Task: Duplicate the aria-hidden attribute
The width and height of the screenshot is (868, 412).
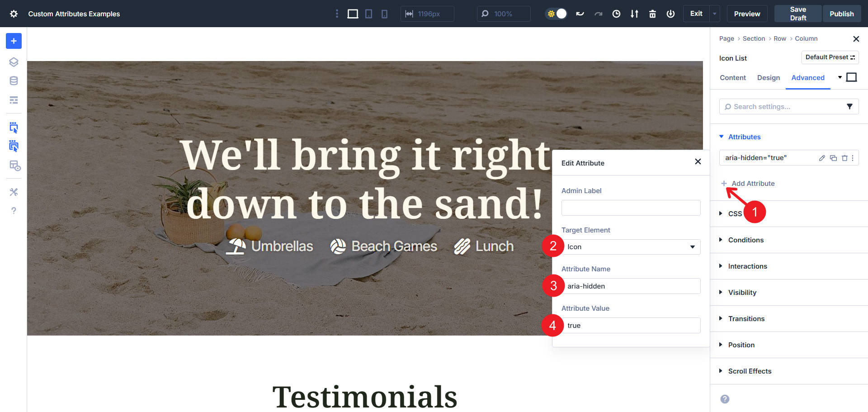Action: 833,158
